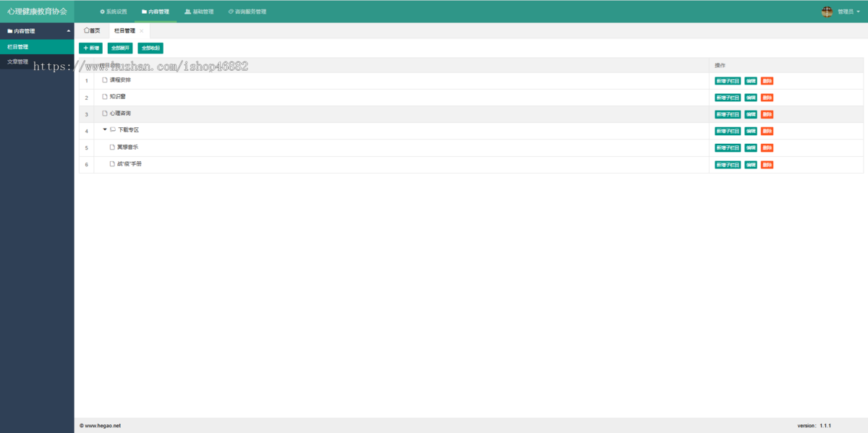Open the 系统设置 top menu
Image resolution: width=868 pixels, height=433 pixels.
click(x=113, y=12)
